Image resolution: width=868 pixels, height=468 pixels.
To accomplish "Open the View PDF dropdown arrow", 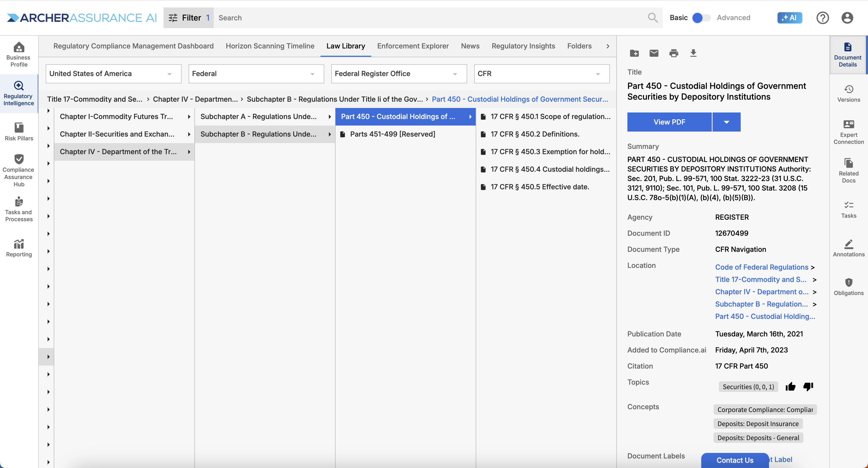I will [x=727, y=122].
